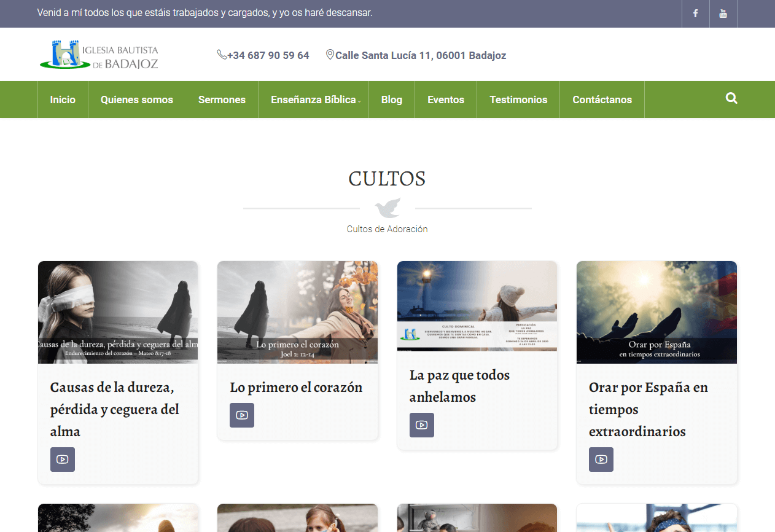Open the Blog menu item
The height and width of the screenshot is (532, 775).
point(392,100)
